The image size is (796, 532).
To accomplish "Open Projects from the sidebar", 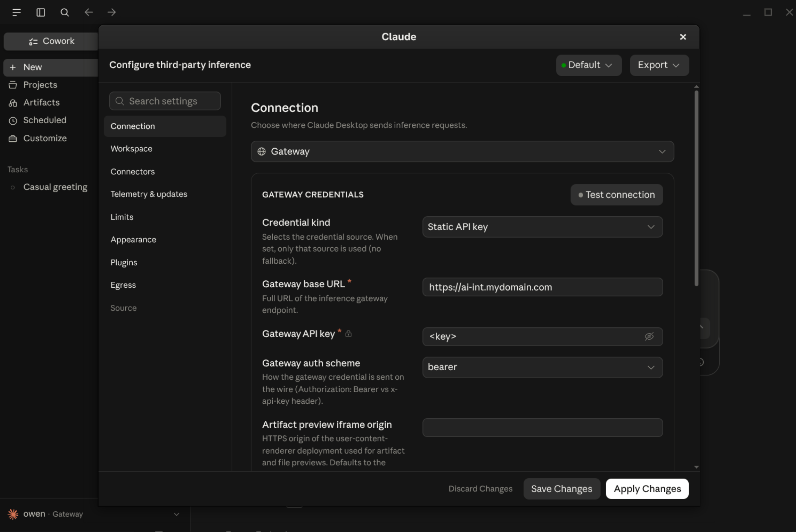I will (x=40, y=85).
